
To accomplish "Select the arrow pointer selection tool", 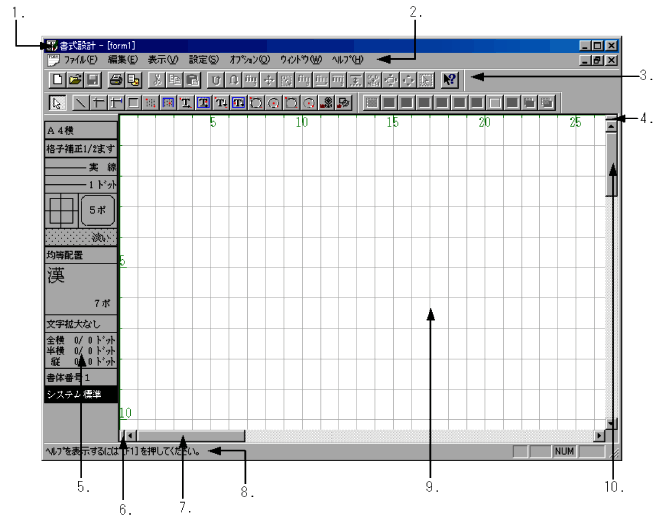I will pyautogui.click(x=57, y=102).
